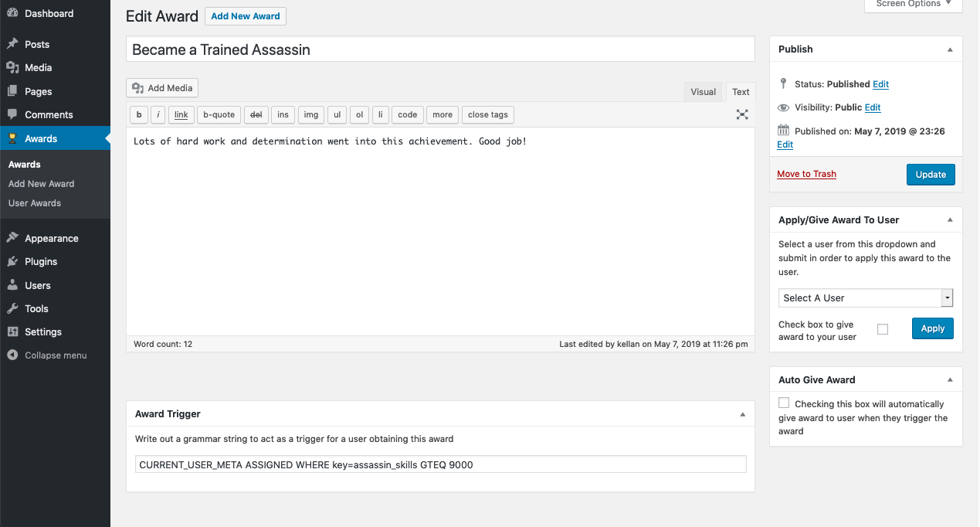Insert deleted text with del button
The height and width of the screenshot is (527, 980).
pyautogui.click(x=256, y=114)
